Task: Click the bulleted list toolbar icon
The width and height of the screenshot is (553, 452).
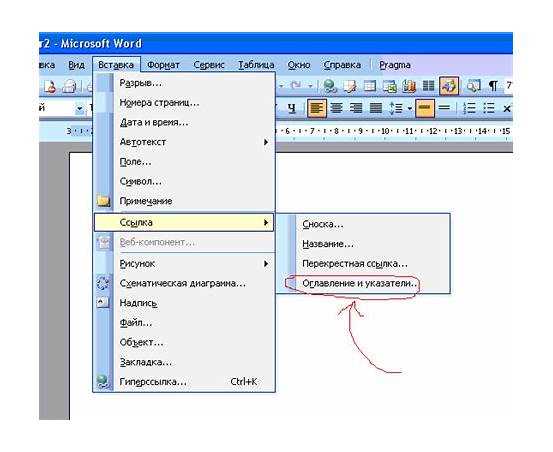Action: (x=489, y=108)
